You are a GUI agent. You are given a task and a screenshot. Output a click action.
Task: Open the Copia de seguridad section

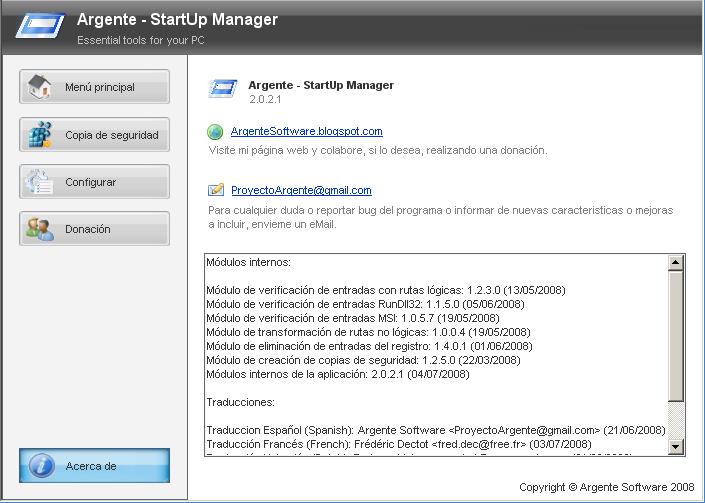(x=94, y=134)
